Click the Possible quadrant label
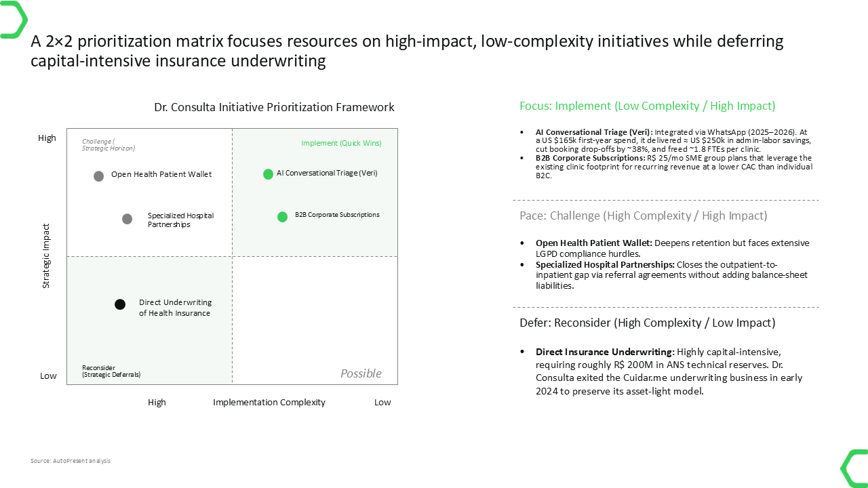Viewport: 868px width, 488px height. pos(361,373)
